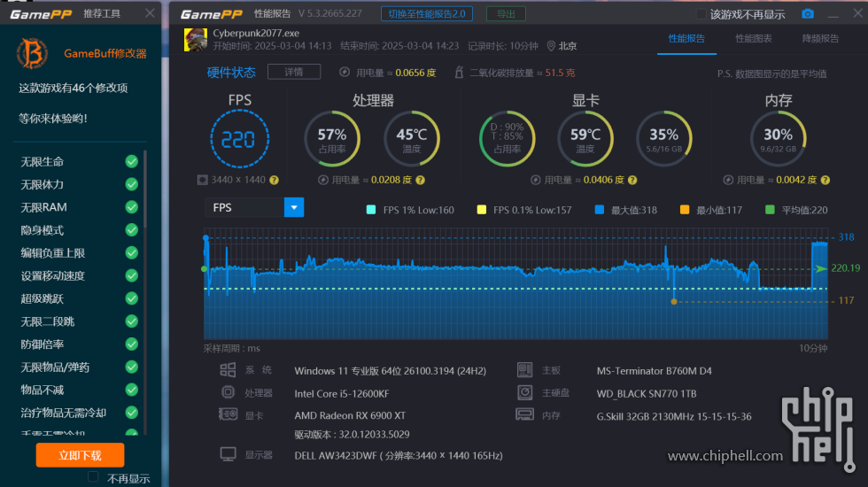Image resolution: width=868 pixels, height=487 pixels.
Task: Click the processor chip icon
Action: point(228,392)
